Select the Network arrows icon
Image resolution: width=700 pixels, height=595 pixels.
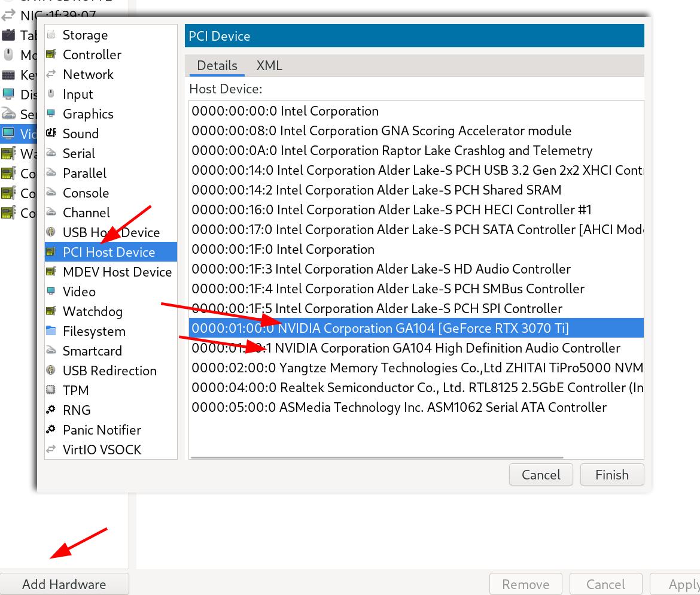tap(51, 74)
